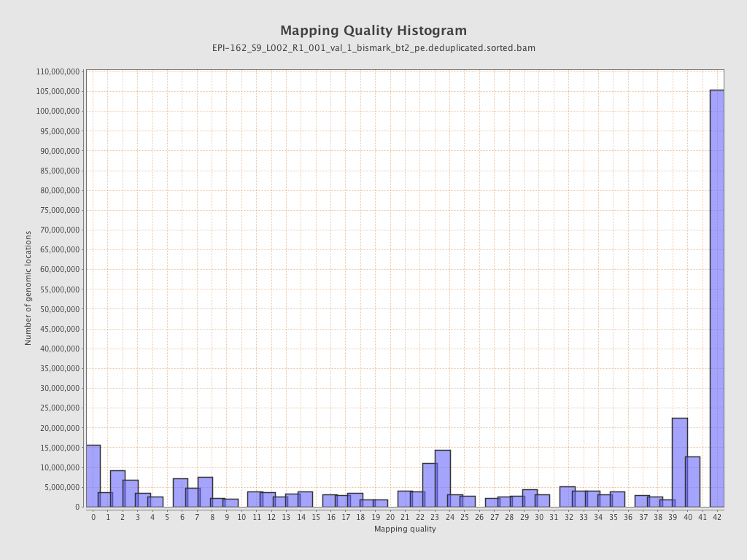Click the histogram bar at quality 39
747x560 pixels.
coord(680,462)
